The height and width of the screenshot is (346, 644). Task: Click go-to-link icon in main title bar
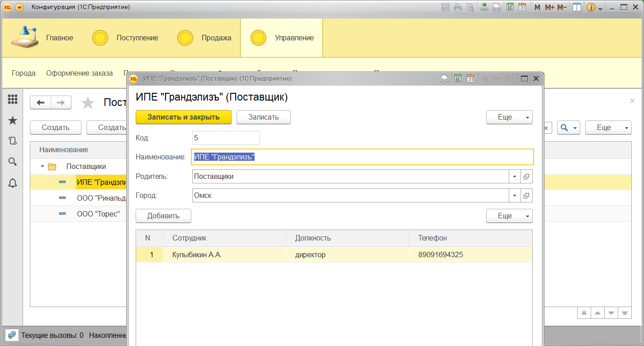tap(497, 7)
